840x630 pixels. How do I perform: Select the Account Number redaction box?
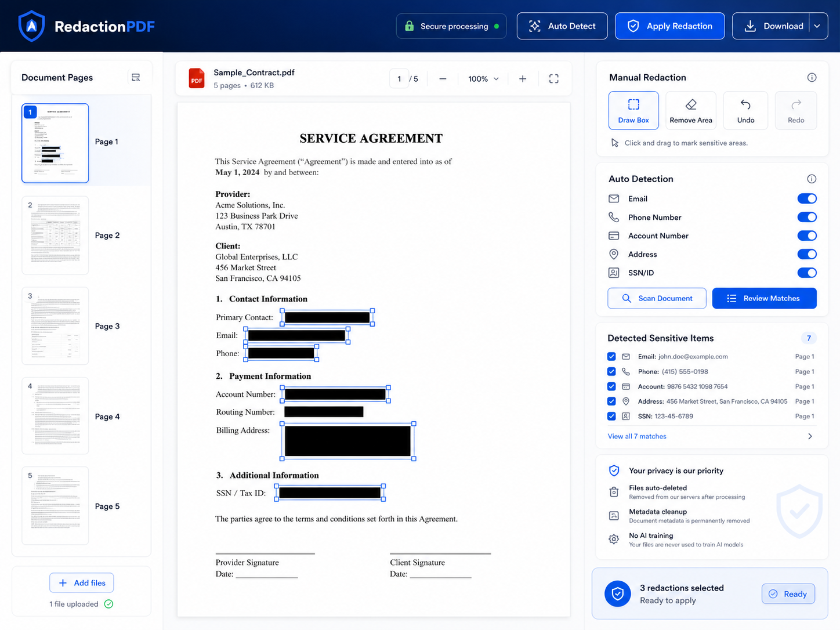tap(335, 394)
